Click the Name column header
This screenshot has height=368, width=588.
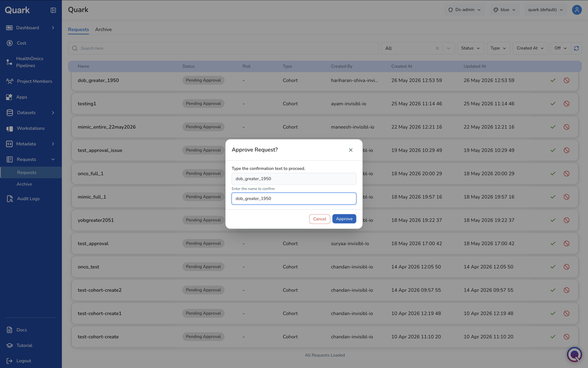83,66
